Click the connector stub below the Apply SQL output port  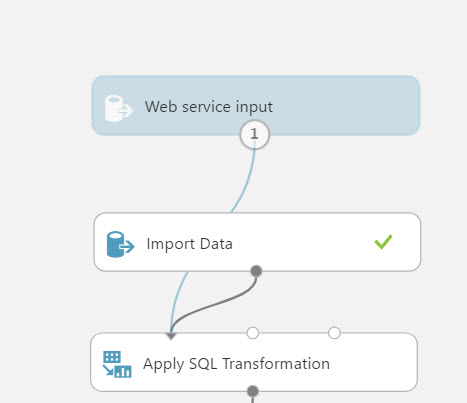pyautogui.click(x=253, y=400)
